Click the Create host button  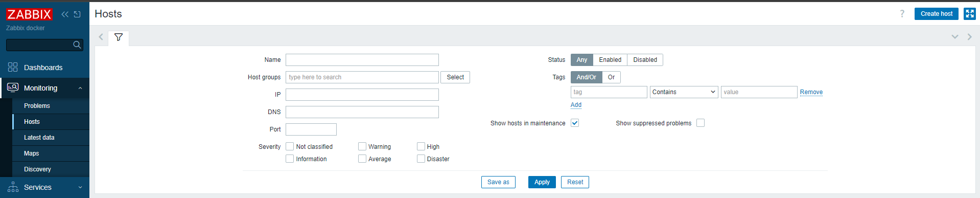click(936, 14)
